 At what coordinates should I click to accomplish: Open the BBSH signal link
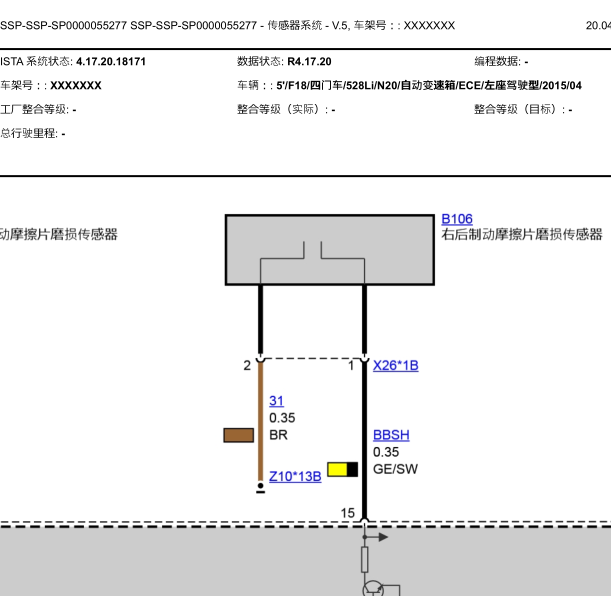point(391,435)
